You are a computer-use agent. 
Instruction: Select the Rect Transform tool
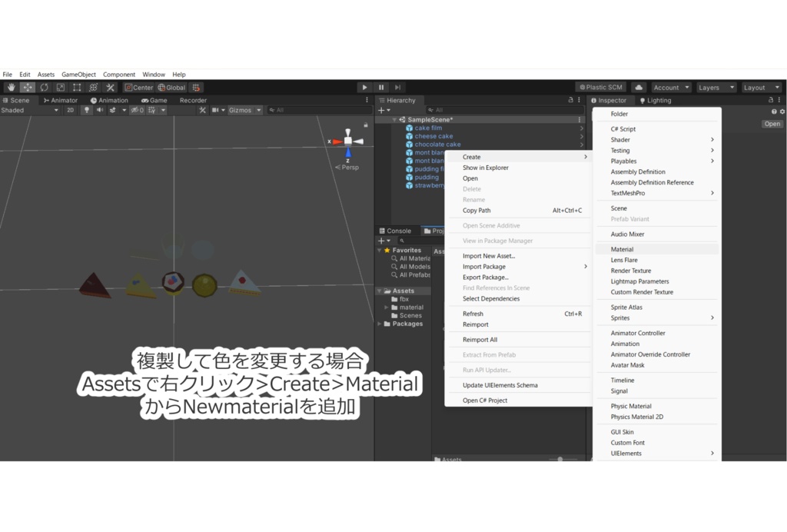77,88
